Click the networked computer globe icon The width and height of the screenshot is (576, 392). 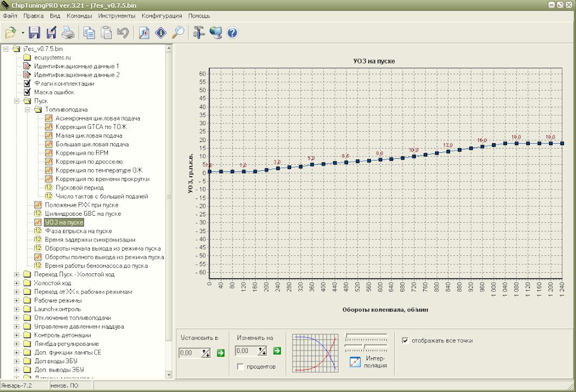coord(215,32)
